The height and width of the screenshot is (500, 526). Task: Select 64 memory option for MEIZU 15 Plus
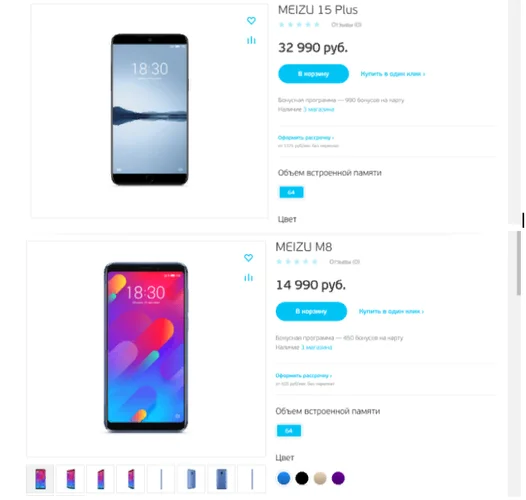pyautogui.click(x=291, y=192)
